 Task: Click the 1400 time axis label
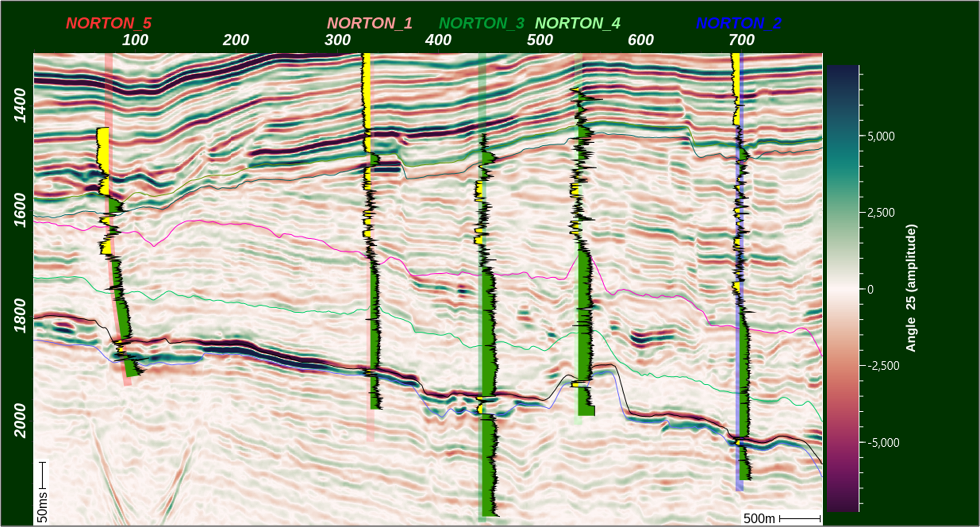pyautogui.click(x=20, y=105)
